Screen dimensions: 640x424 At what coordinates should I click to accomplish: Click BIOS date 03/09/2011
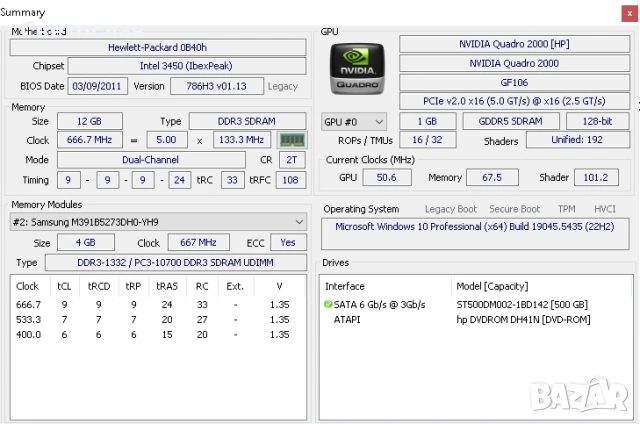coord(97,86)
